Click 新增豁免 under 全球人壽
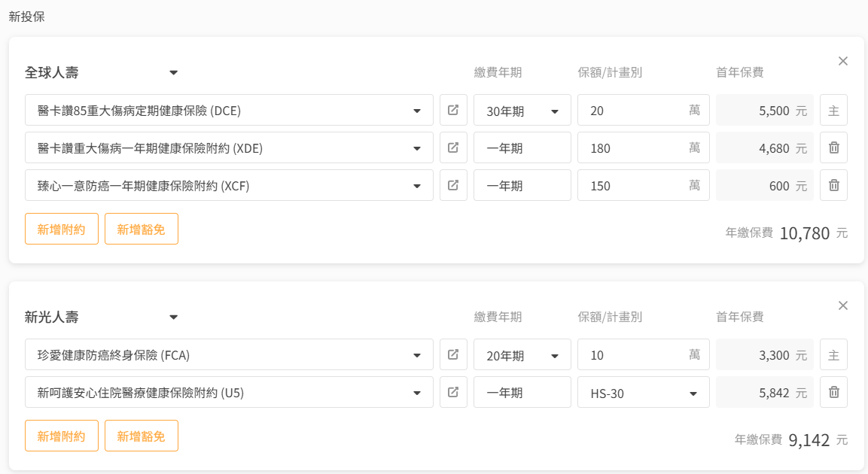 pyautogui.click(x=142, y=229)
